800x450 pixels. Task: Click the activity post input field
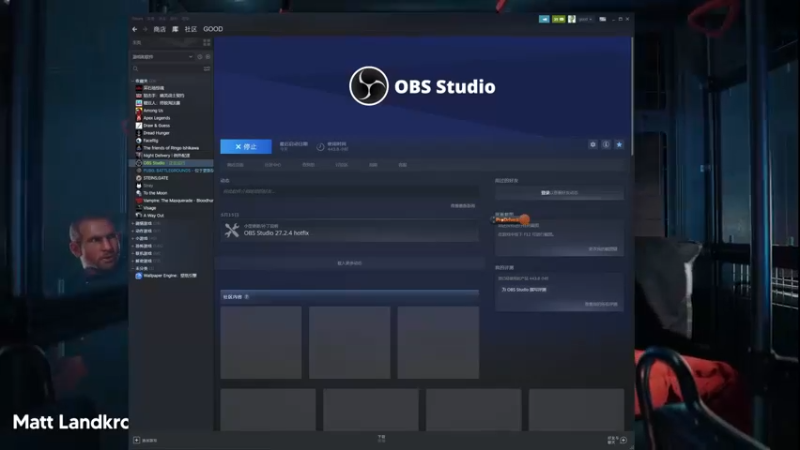pos(349,191)
